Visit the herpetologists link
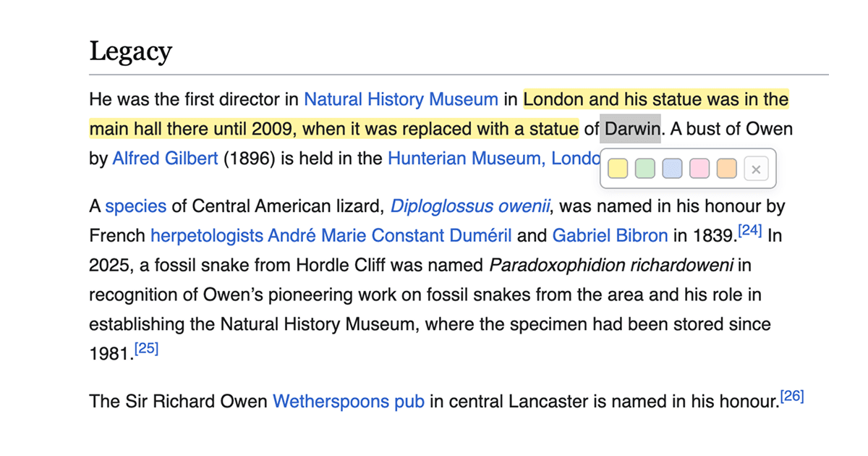 [x=206, y=236]
